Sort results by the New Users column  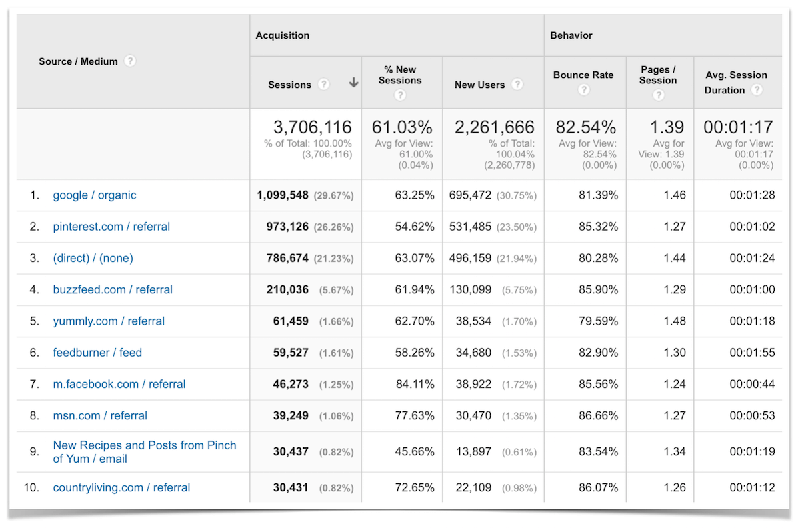coord(485,85)
